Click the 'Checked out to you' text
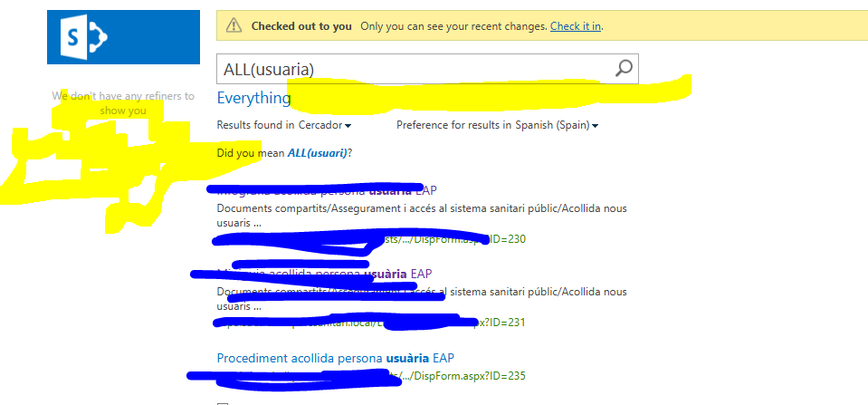Viewport: 868px width, 405px height. coord(301,26)
